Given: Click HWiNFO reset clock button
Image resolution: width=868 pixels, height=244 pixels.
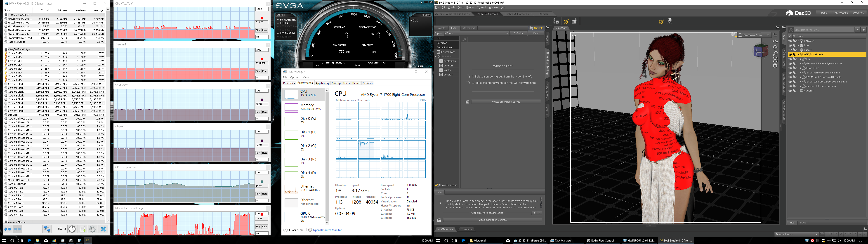Looking at the screenshot, I should (x=72, y=229).
